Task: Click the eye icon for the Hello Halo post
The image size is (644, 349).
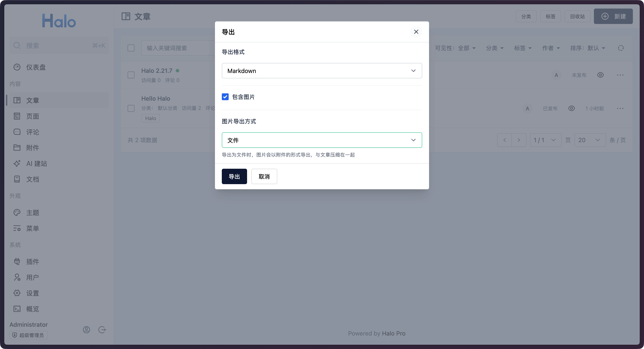Action: coord(571,108)
